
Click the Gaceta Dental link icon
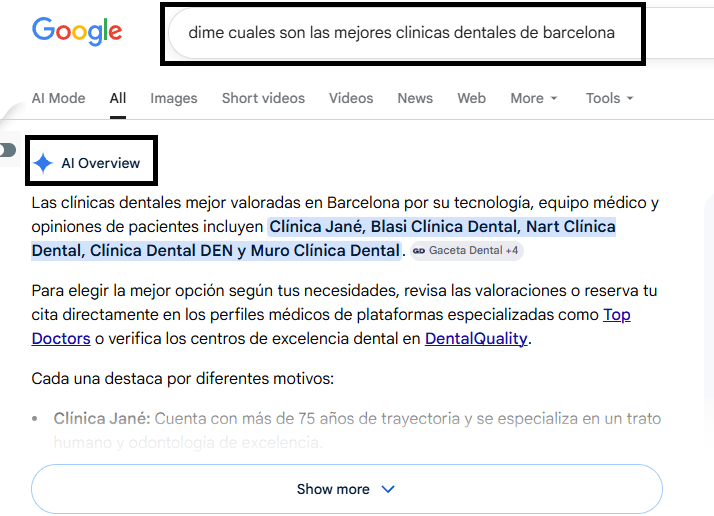(x=419, y=250)
